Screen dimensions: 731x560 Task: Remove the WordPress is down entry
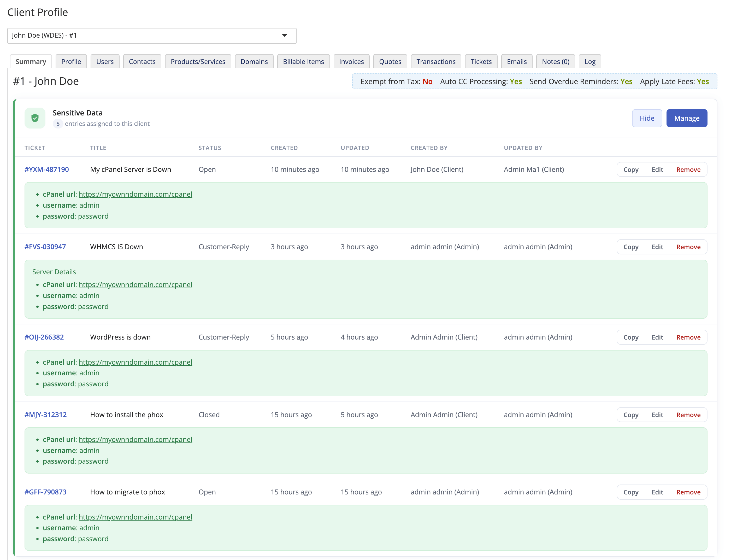click(688, 337)
